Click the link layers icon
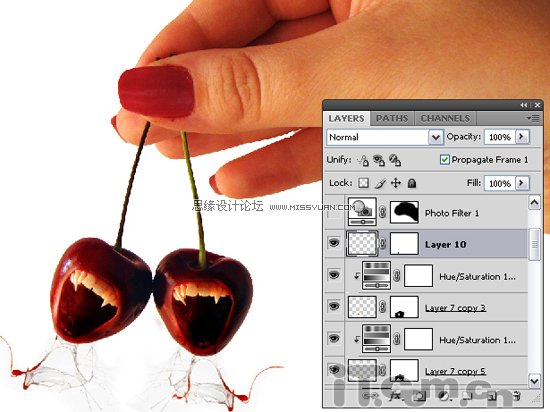This screenshot has height=412, width=550. tap(370, 396)
